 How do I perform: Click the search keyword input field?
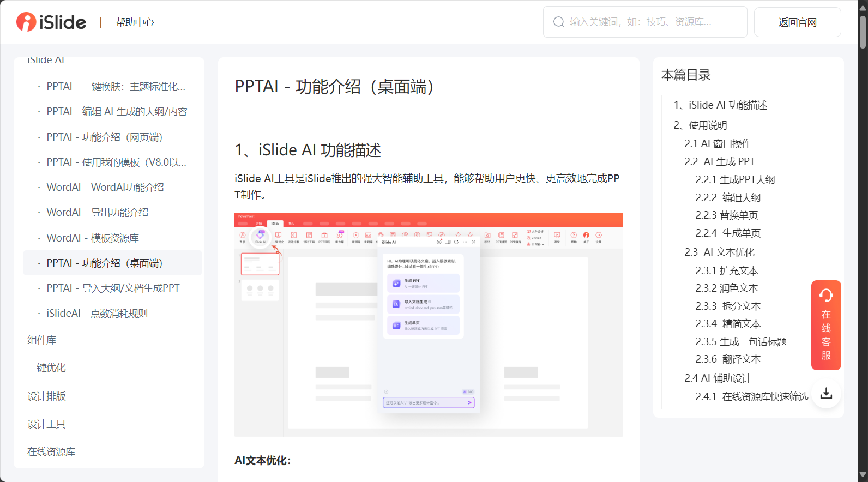pos(645,22)
